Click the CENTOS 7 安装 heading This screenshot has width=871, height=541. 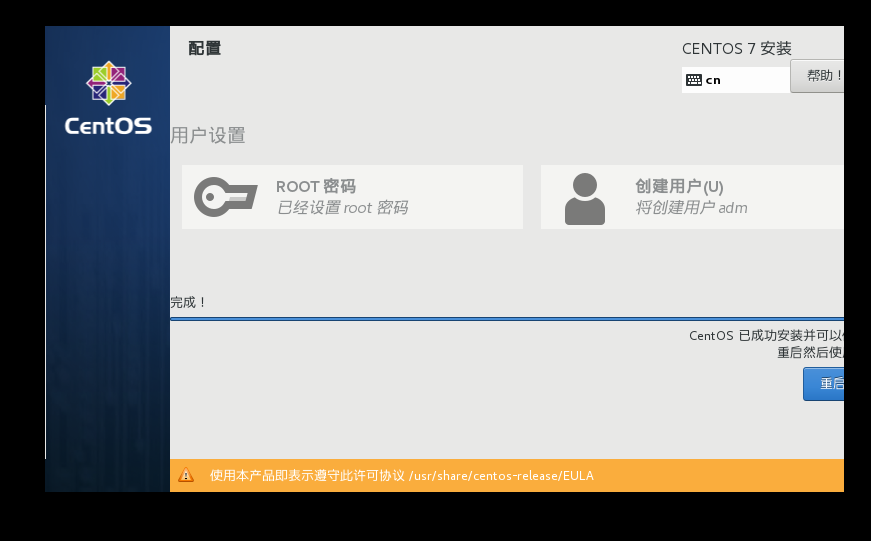(x=737, y=48)
